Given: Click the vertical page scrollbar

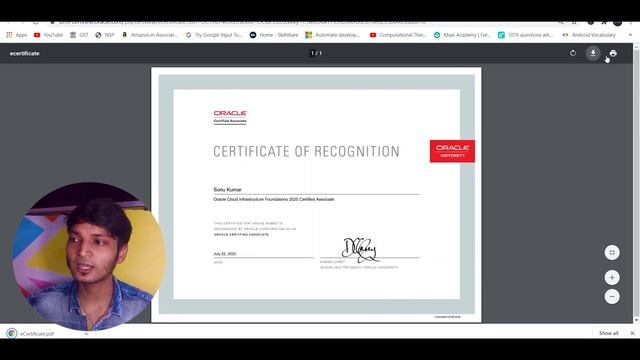Looking at the screenshot, I should (x=636, y=183).
